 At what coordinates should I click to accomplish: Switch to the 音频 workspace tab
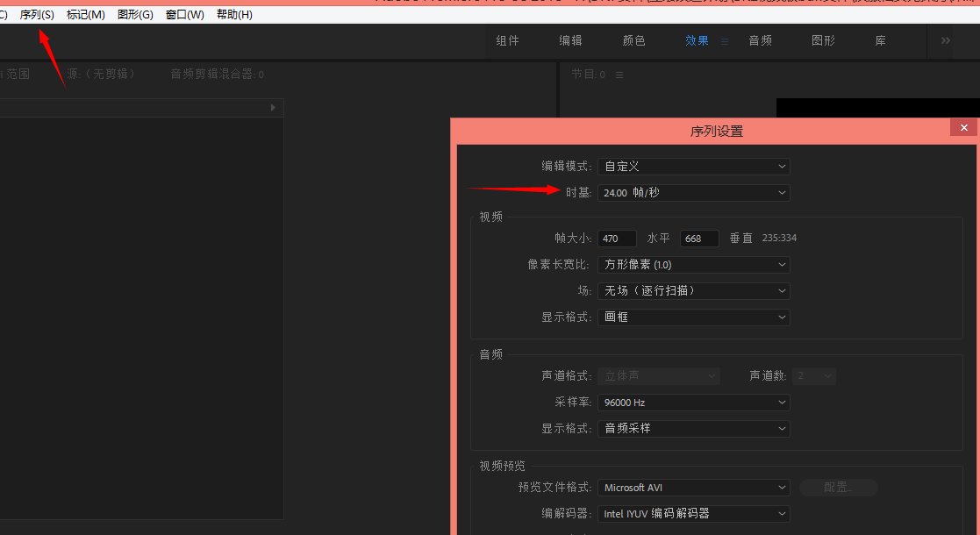pos(760,40)
